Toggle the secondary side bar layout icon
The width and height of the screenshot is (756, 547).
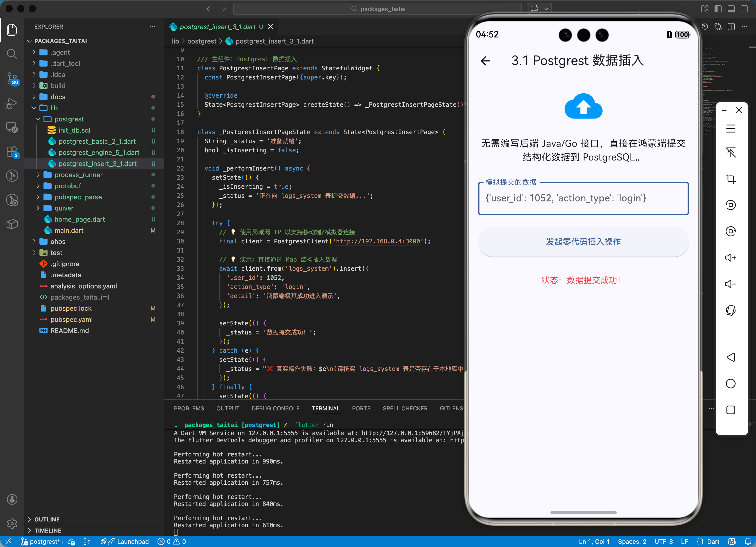[x=744, y=9]
